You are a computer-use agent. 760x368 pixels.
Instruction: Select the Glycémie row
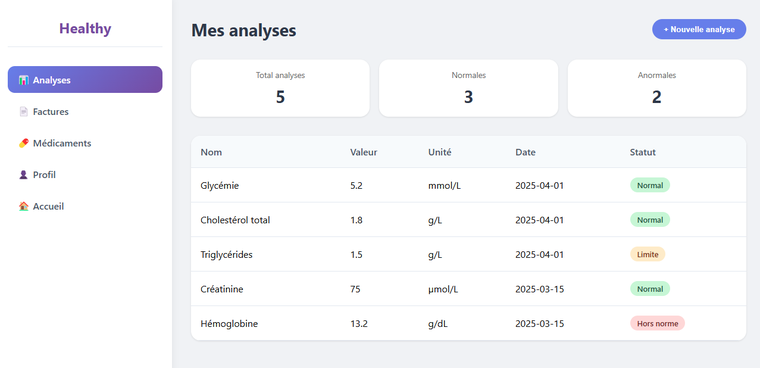468,185
